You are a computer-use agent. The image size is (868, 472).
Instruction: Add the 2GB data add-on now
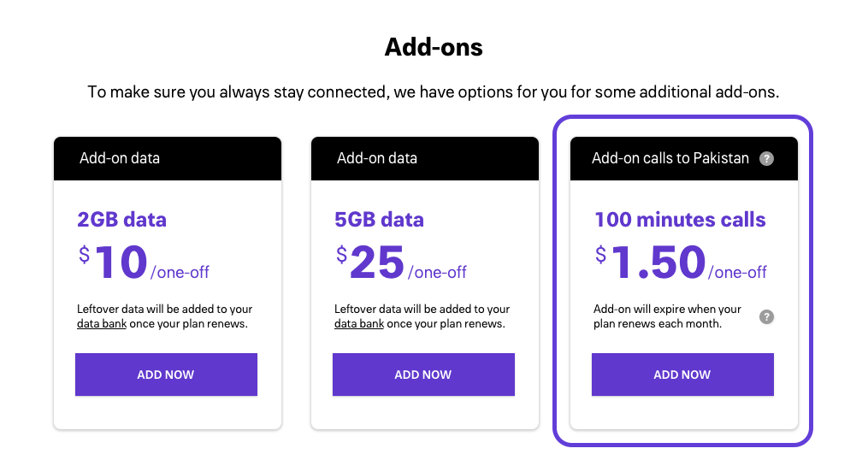(x=166, y=375)
